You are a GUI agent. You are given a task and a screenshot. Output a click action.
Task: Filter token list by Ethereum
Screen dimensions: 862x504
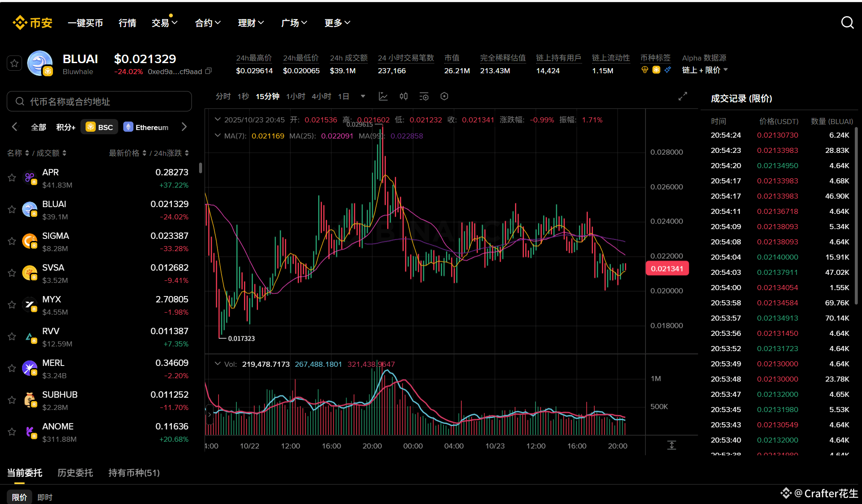click(x=146, y=127)
